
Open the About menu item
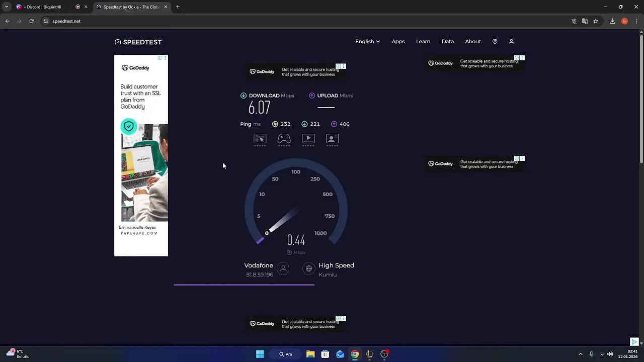[x=473, y=42]
